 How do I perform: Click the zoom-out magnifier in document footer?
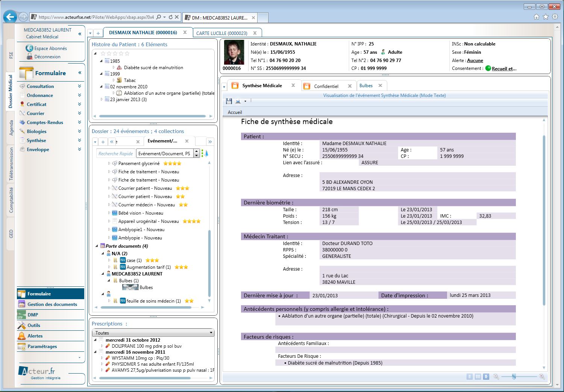click(x=496, y=377)
